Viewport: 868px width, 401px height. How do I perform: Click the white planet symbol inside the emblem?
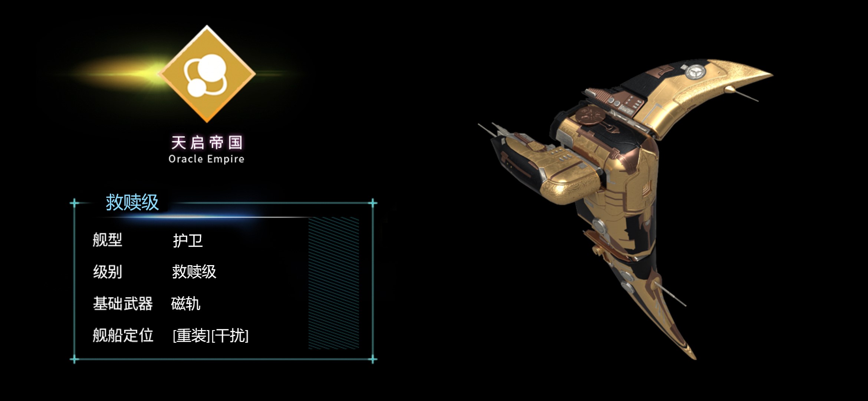pyautogui.click(x=206, y=75)
